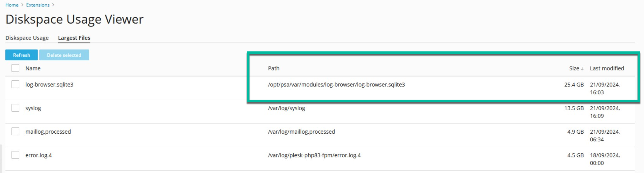Mark the error.log.4 checkbox
The width and height of the screenshot is (644, 173).
point(15,155)
